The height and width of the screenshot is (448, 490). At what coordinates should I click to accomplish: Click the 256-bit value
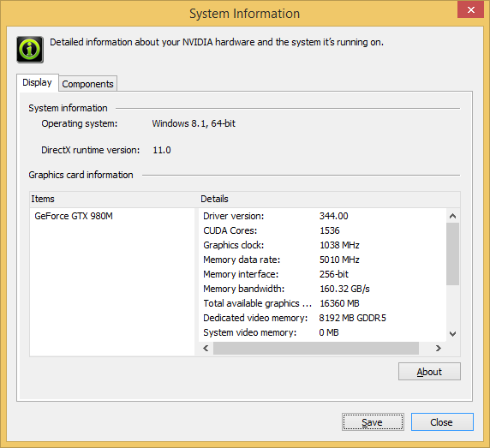[x=334, y=274]
